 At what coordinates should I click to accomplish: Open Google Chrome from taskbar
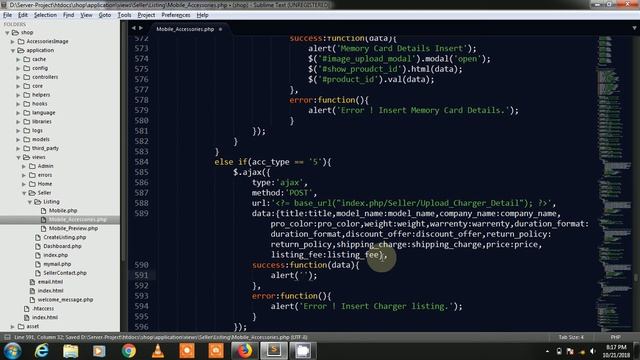pyautogui.click(x=129, y=351)
